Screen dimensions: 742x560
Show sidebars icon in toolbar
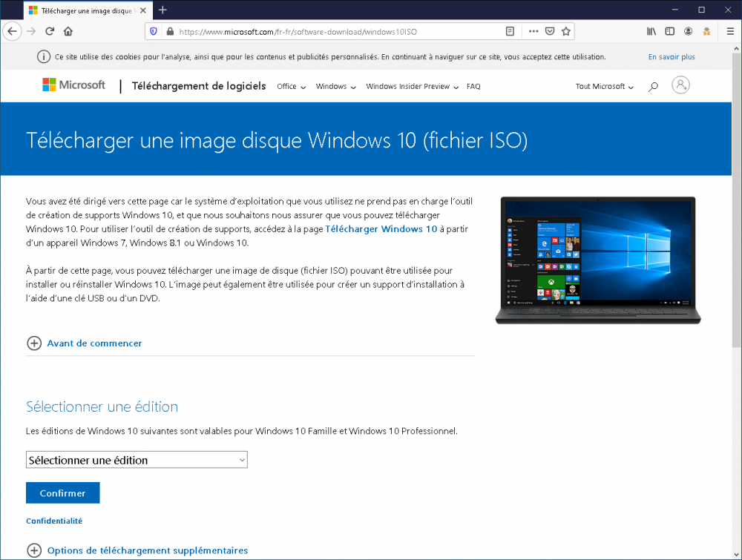(669, 32)
